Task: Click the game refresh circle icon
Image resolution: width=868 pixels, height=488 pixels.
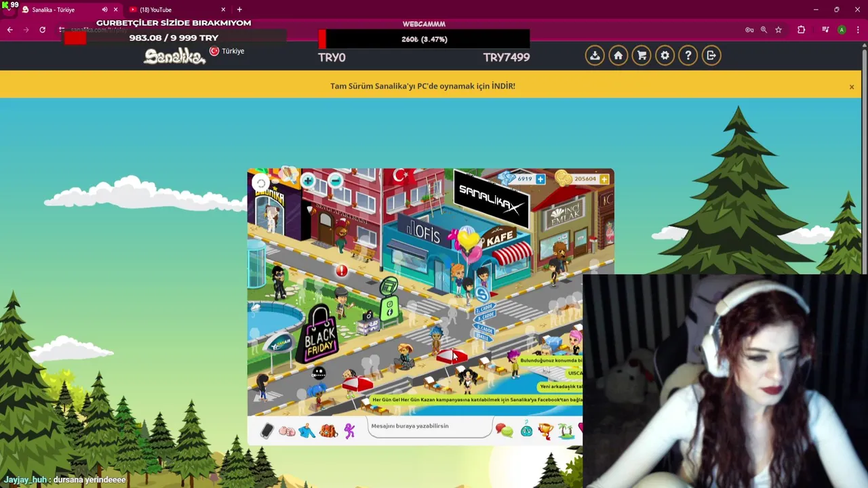Action: (x=260, y=183)
